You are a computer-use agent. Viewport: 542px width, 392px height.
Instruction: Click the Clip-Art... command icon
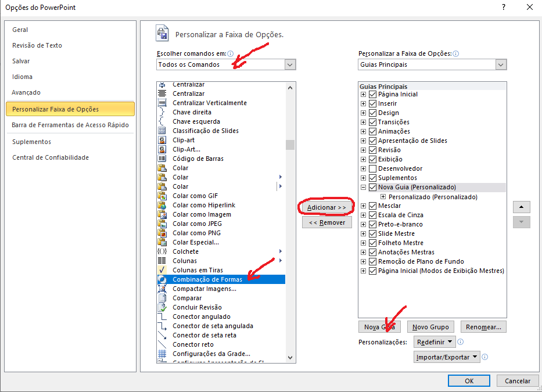click(161, 149)
